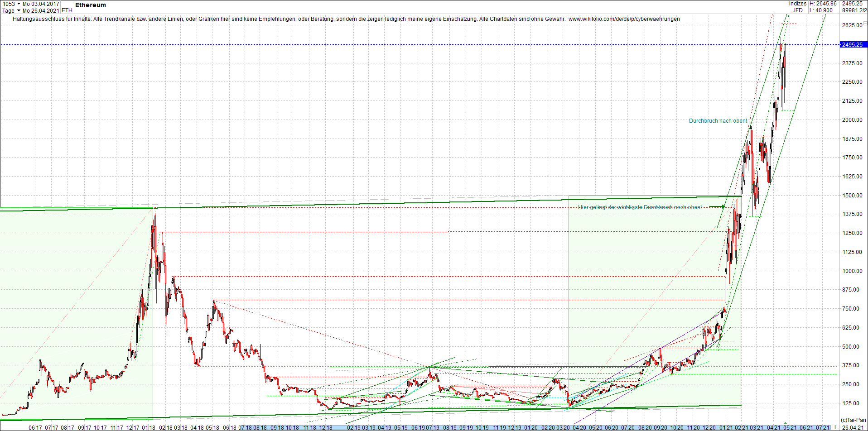Click the green triangle marker on time axis
The width and height of the screenshot is (868, 431).
(x=785, y=423)
